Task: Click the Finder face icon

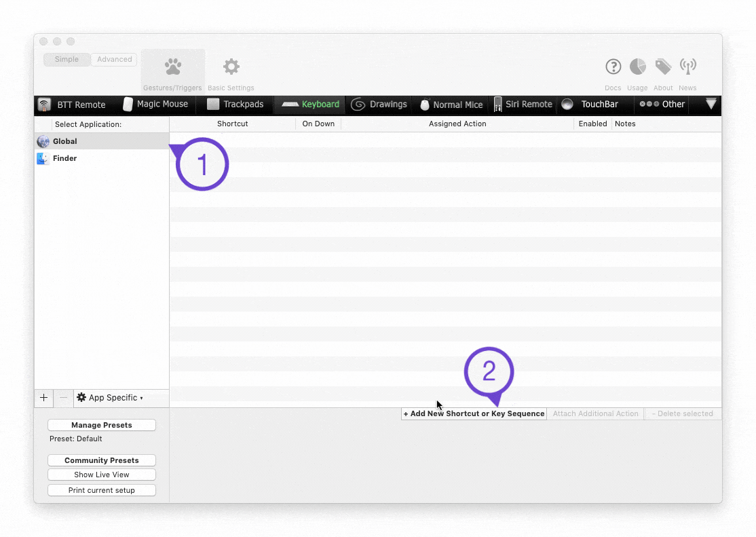Action: [43, 158]
